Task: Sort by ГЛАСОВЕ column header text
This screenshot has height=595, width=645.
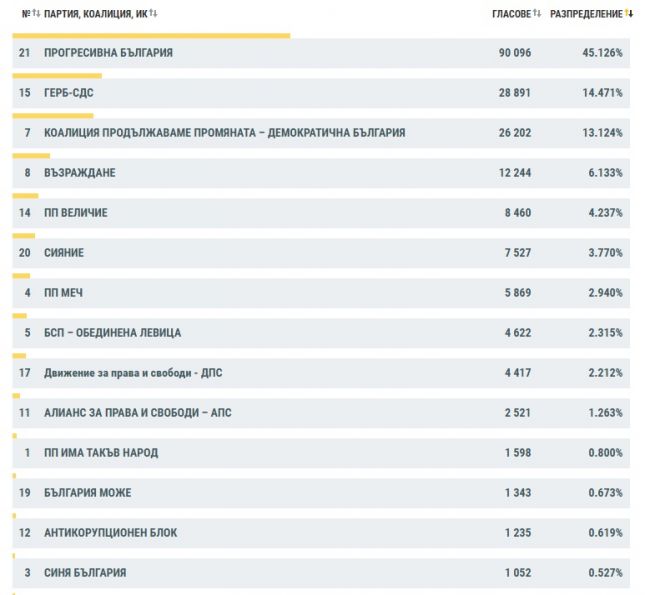Action: (510, 14)
